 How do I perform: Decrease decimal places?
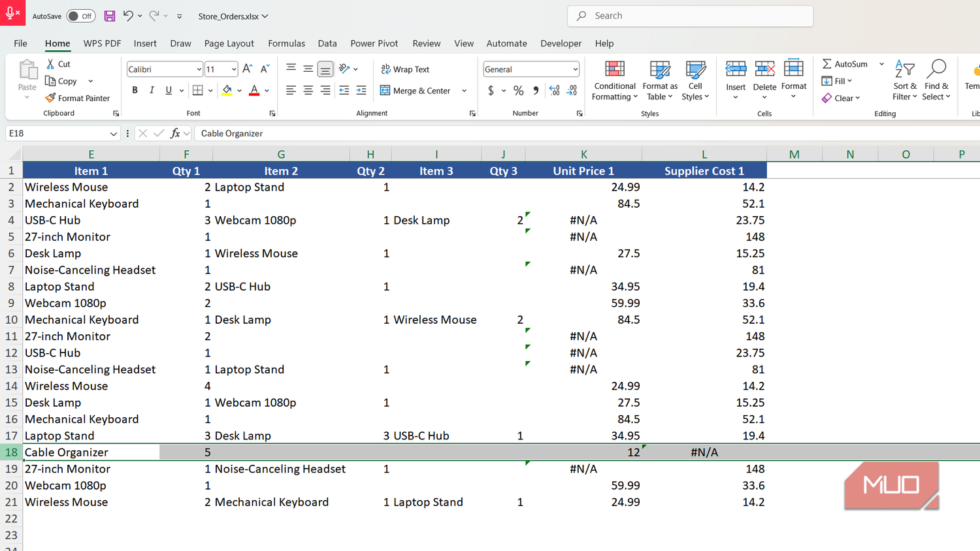click(x=572, y=91)
